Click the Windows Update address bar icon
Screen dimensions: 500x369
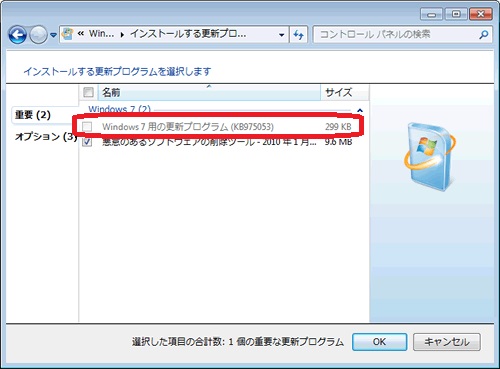click(x=68, y=34)
